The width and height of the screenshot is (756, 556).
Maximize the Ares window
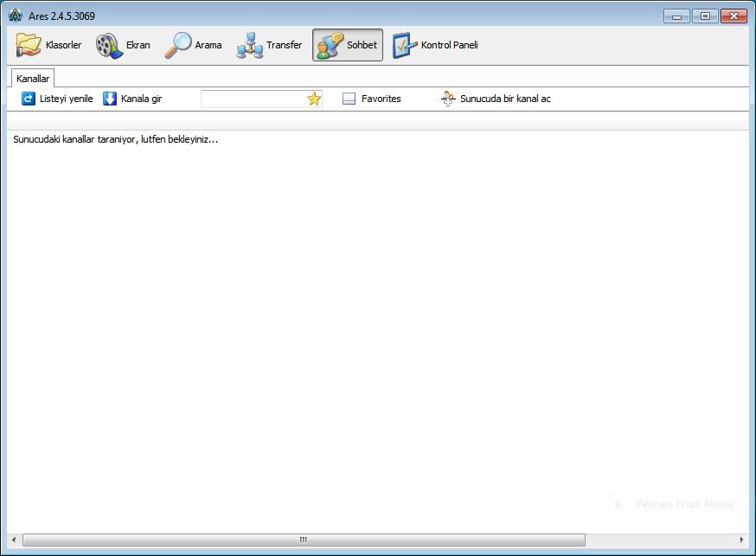click(x=705, y=16)
